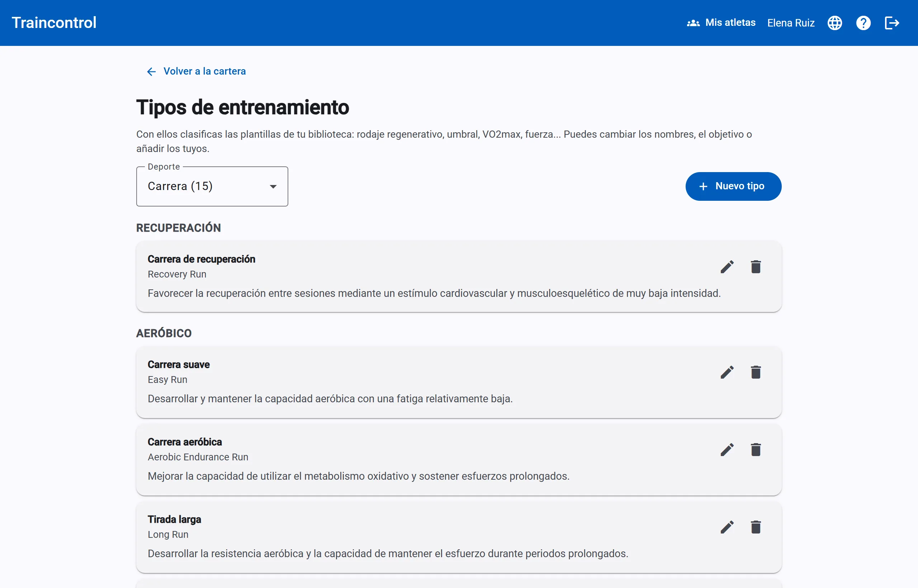Click the AERÓBICO section heading
Screen dimensions: 918x588
coord(164,333)
